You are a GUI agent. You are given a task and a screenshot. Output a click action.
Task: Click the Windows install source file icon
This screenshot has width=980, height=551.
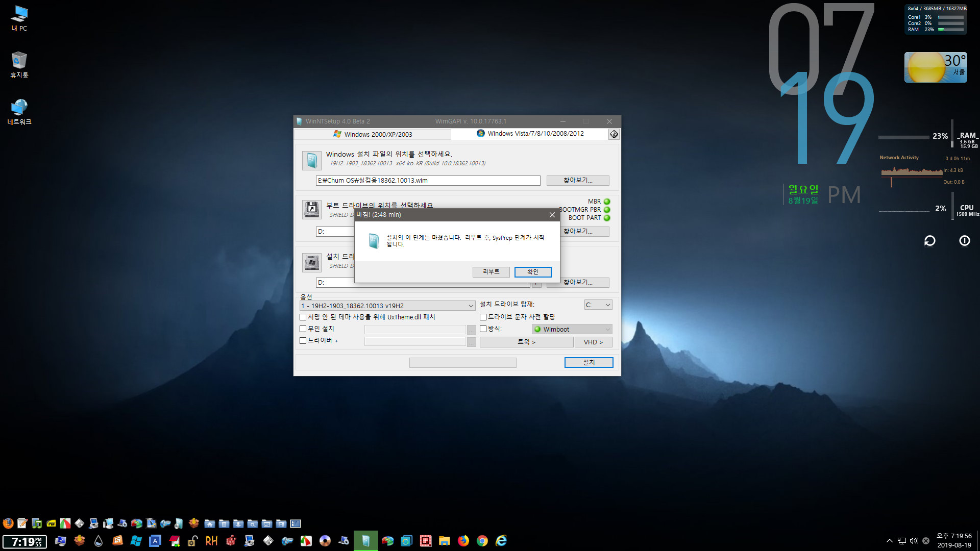point(312,161)
